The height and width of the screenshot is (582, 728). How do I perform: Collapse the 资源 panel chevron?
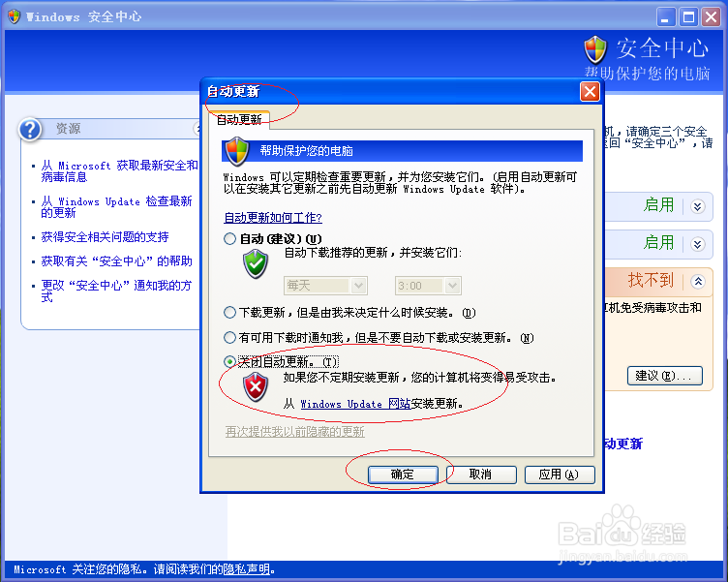tap(197, 129)
